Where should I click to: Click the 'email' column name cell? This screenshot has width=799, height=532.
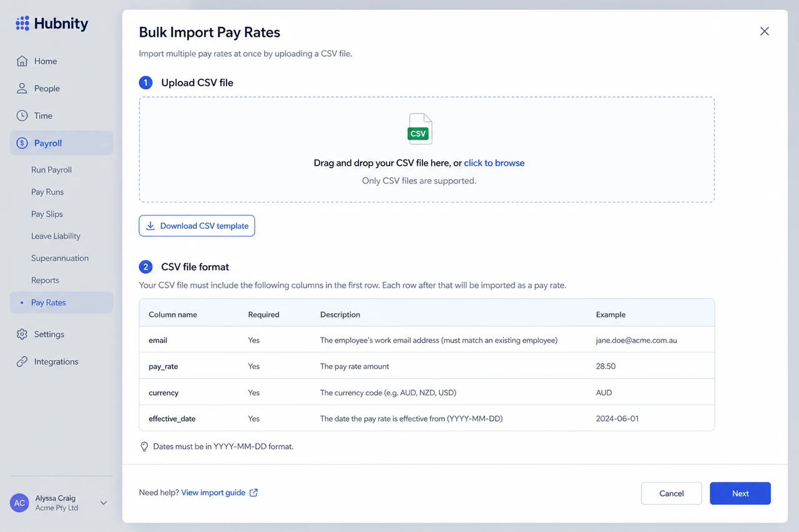(158, 341)
